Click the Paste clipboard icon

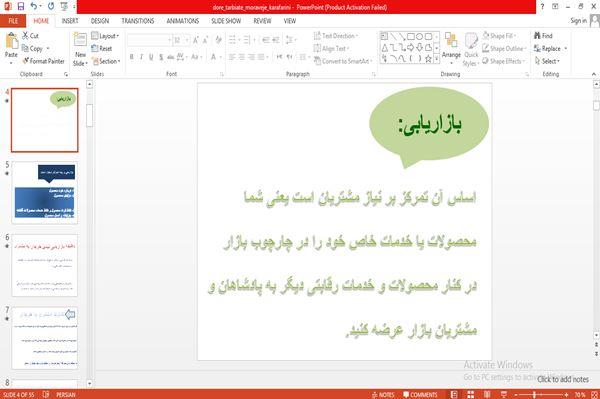11,41
